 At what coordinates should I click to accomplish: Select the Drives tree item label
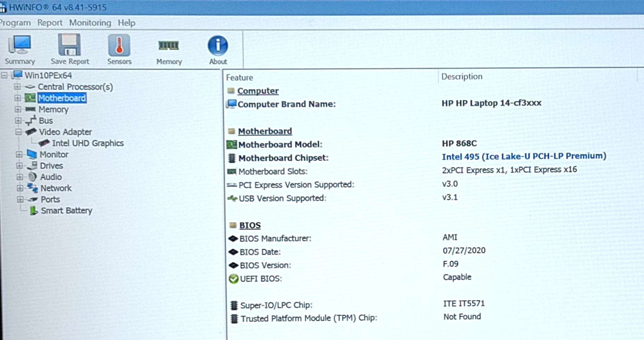pos(51,166)
